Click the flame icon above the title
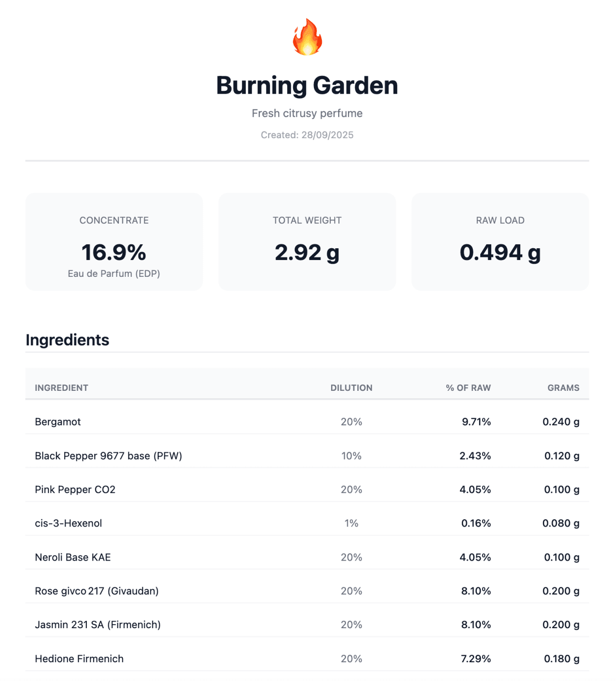 [307, 37]
